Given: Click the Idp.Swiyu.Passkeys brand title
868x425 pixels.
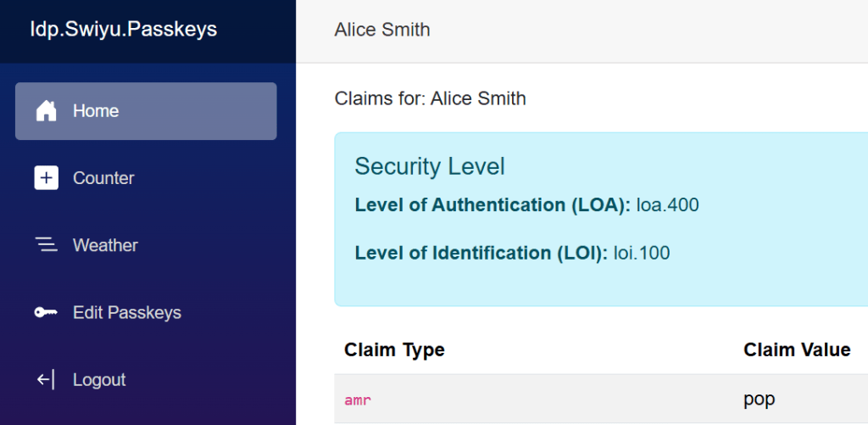Looking at the screenshot, I should (x=124, y=30).
